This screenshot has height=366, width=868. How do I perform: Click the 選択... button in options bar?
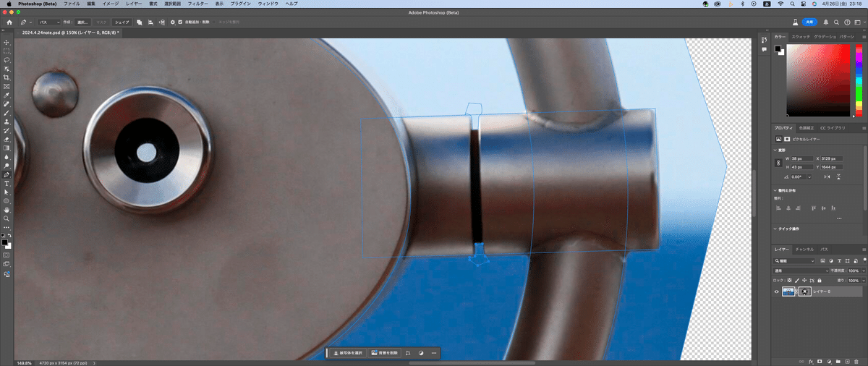[83, 22]
